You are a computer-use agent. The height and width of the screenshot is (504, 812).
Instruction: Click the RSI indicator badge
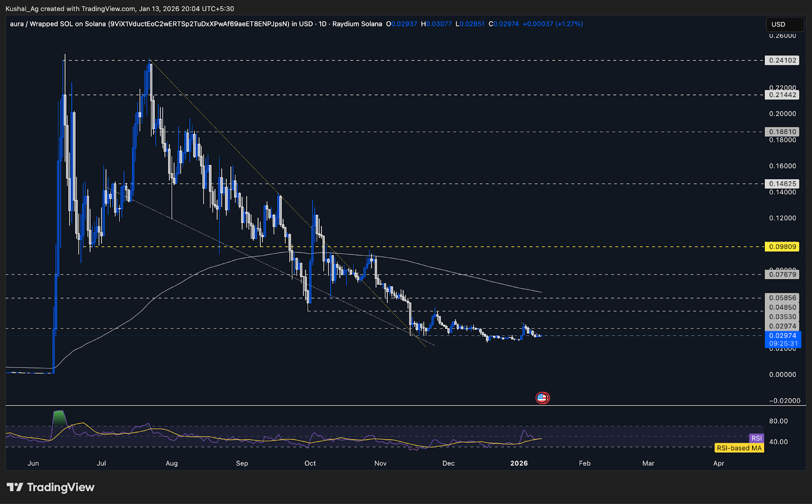(757, 438)
